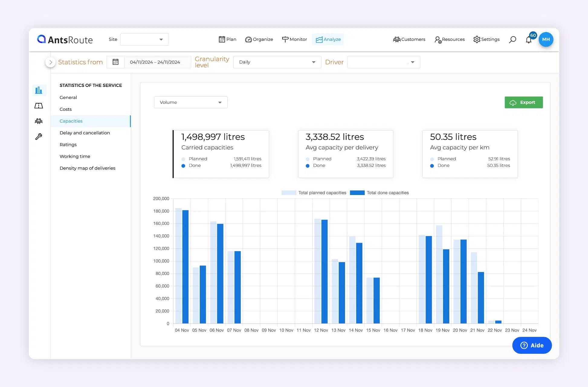Click the bar chart statistics sidebar icon
This screenshot has height=387, width=588.
39,90
